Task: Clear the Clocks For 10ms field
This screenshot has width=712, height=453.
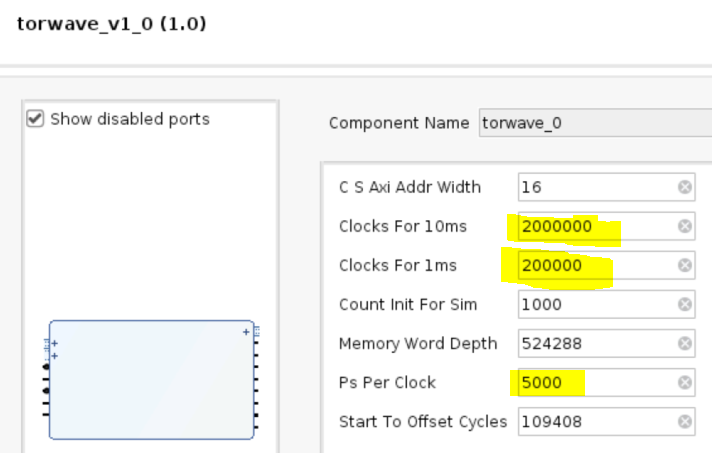Action: point(685,226)
